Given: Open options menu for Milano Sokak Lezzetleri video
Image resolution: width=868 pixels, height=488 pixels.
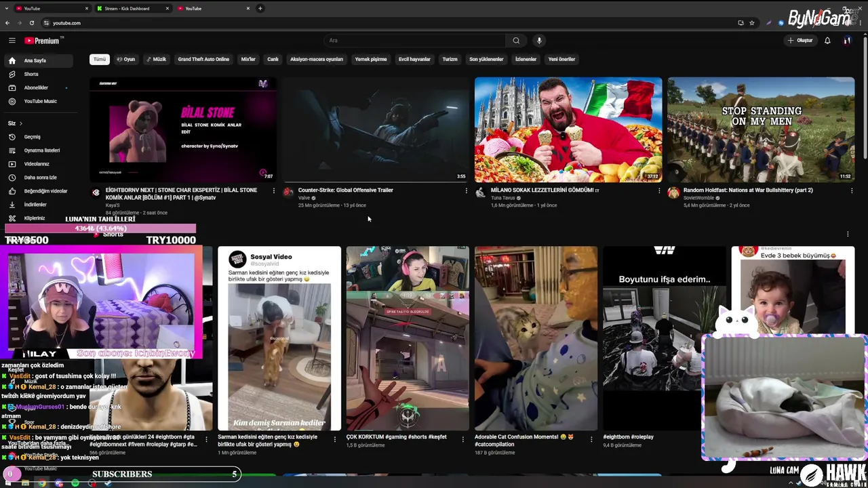Looking at the screenshot, I should point(659,191).
